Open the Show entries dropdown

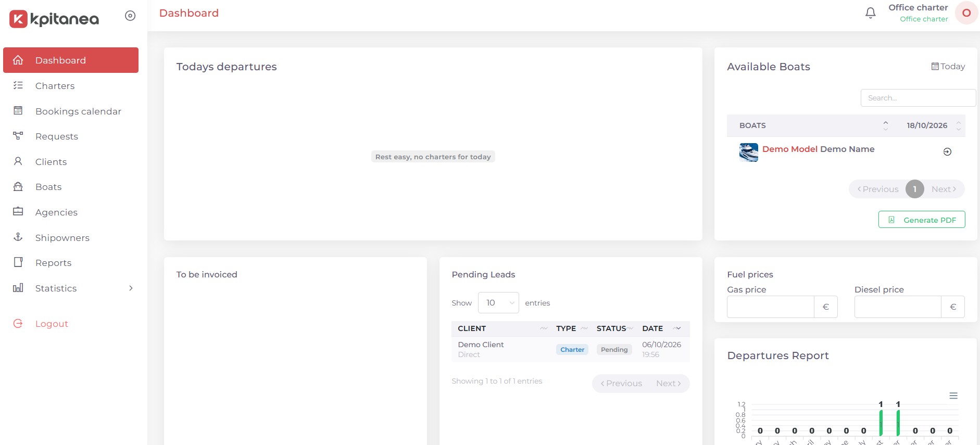point(498,303)
